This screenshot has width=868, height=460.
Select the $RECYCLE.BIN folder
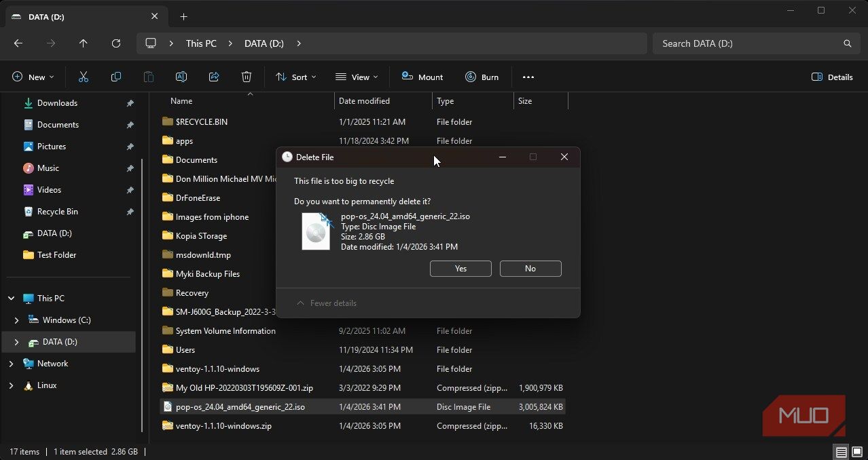pos(201,122)
